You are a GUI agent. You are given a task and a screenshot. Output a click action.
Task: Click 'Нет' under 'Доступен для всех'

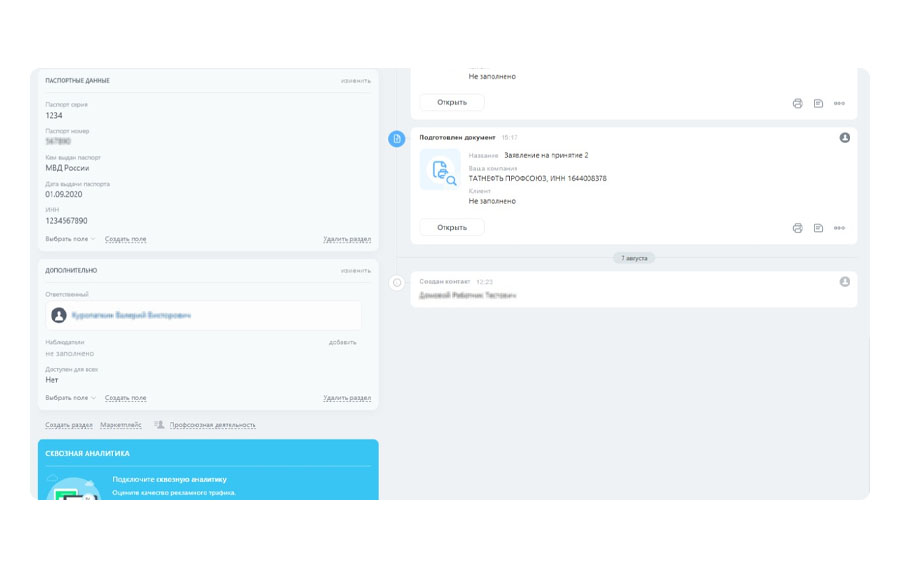(x=52, y=380)
